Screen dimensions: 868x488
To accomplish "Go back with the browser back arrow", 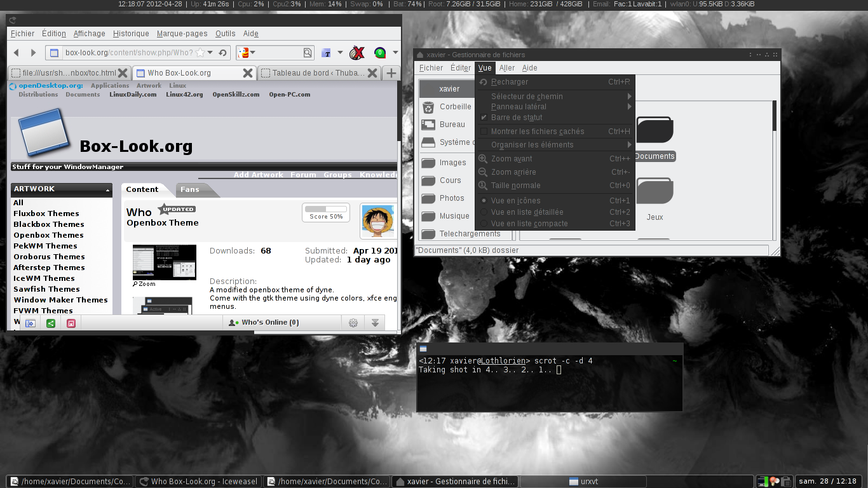I will 17,53.
